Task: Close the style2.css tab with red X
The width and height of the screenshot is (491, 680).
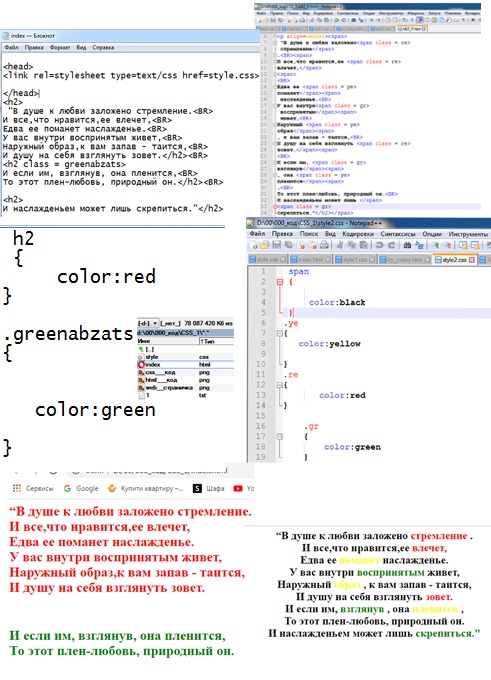Action: tap(471, 260)
